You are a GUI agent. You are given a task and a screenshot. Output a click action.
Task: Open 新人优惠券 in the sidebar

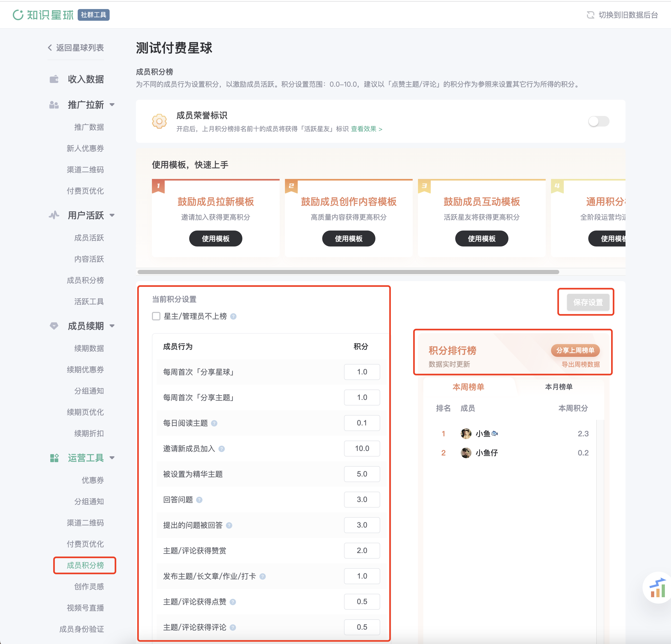[85, 148]
